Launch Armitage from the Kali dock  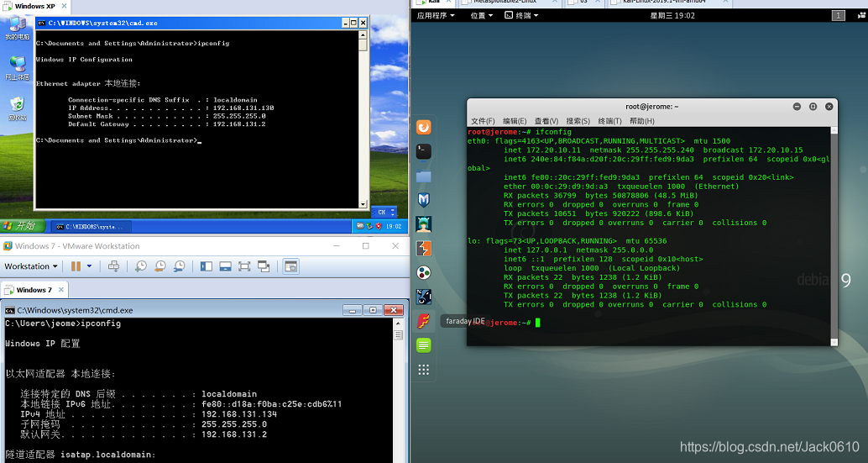pyautogui.click(x=423, y=224)
